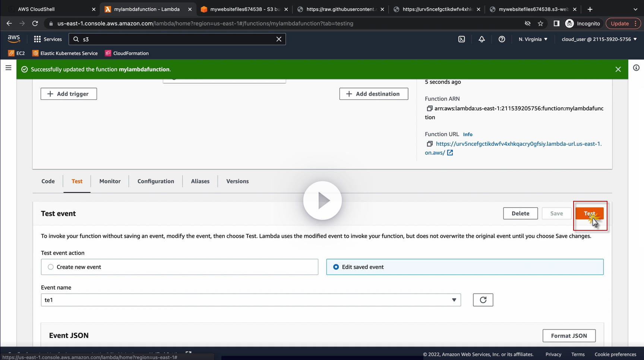644x360 pixels.
Task: Toggle the browser side panel icon
Action: click(x=556, y=23)
